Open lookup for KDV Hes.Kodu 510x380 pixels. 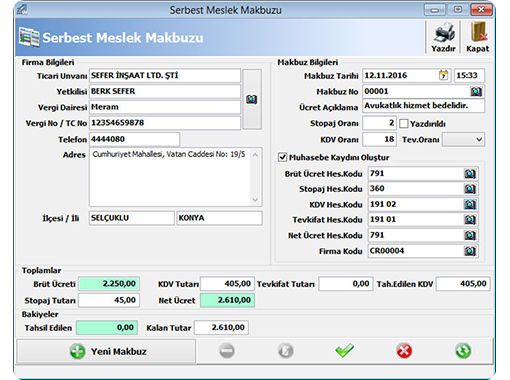pyautogui.click(x=470, y=204)
